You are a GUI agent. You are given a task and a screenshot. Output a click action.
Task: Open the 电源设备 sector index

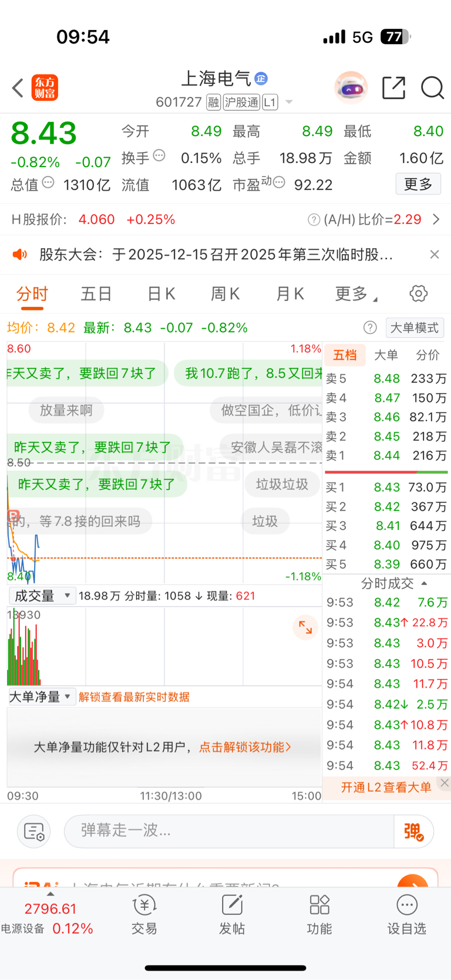pyautogui.click(x=48, y=919)
